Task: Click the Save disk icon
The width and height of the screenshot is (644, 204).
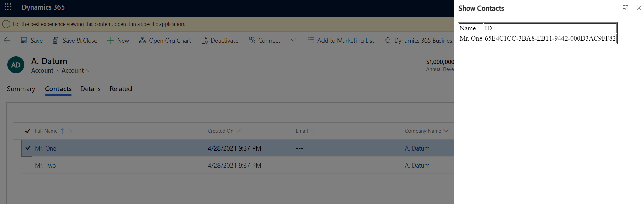Action: click(24, 40)
